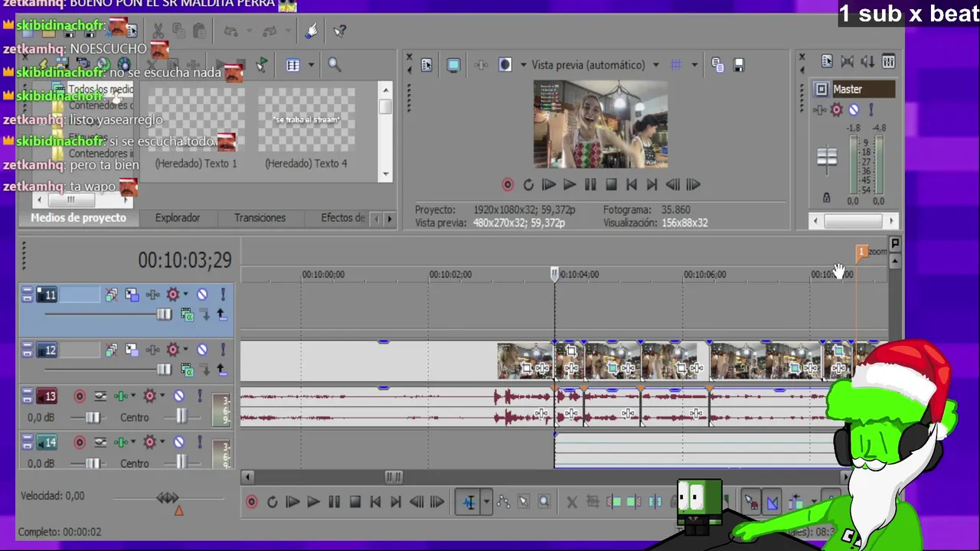980x551 pixels.
Task: Invert phase on audio track 14
Action: pos(100,442)
